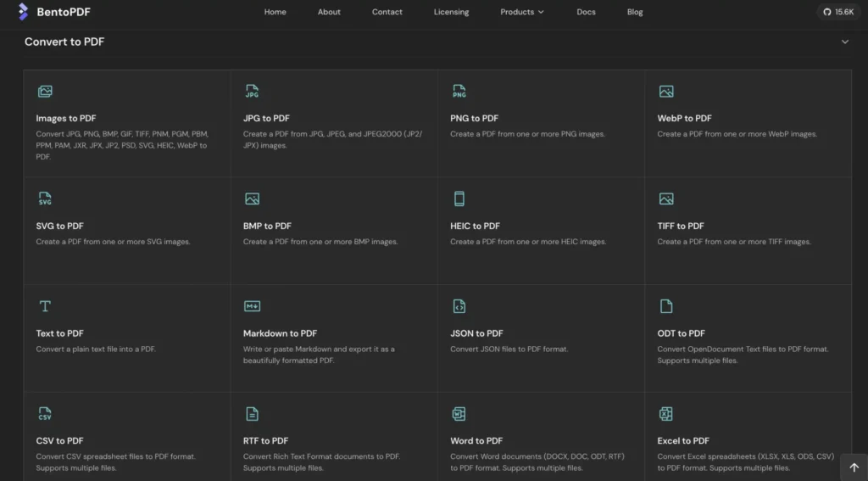Open the Contact nav item
The width and height of the screenshot is (868, 481).
[x=387, y=12]
